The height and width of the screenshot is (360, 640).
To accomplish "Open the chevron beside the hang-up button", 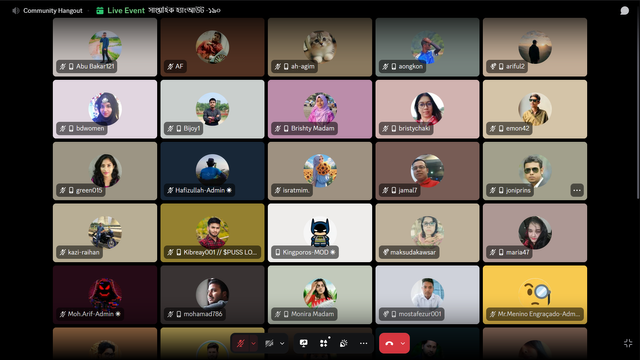I will coord(403,343).
